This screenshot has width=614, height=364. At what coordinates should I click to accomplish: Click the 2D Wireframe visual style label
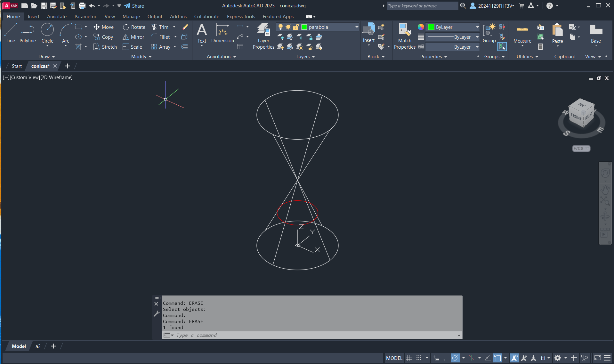[x=57, y=77]
